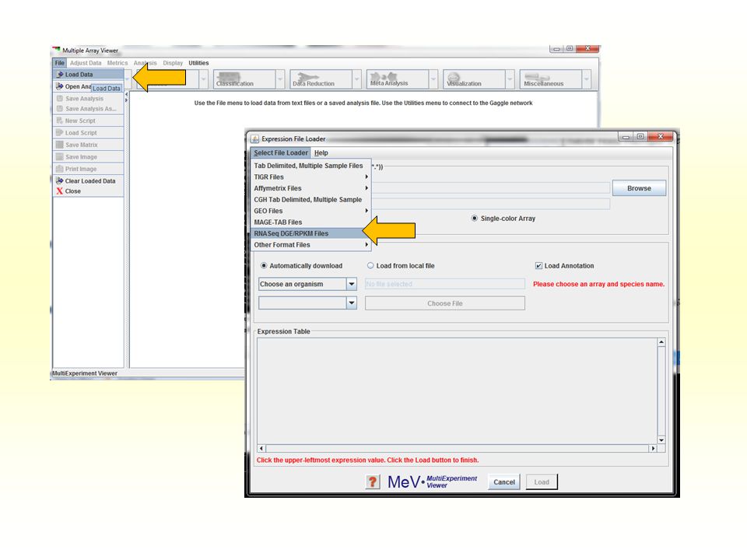This screenshot has height=560, width=747.
Task: Open the Utilities menu
Action: [x=198, y=63]
